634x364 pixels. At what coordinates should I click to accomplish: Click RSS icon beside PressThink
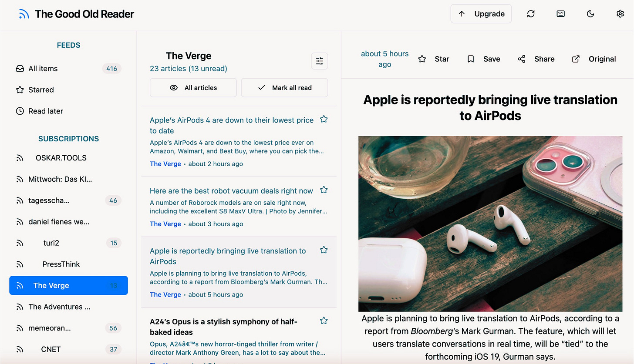[x=20, y=264]
